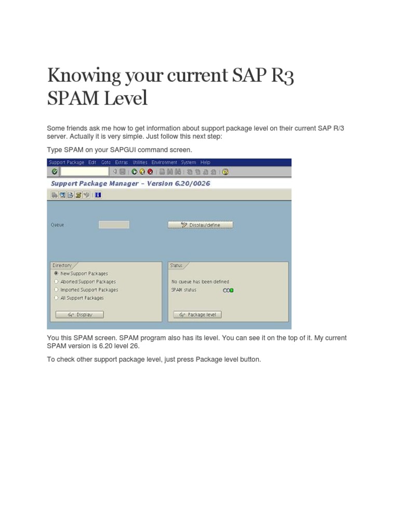Open the Goto menu
Image resolution: width=399 pixels, height=532 pixels.
[106, 162]
